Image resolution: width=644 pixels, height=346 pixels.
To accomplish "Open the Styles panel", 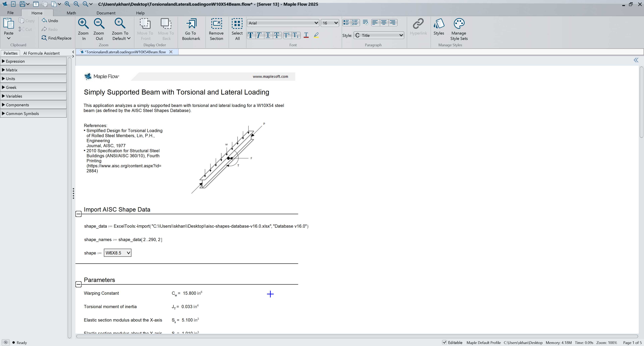I will (439, 27).
